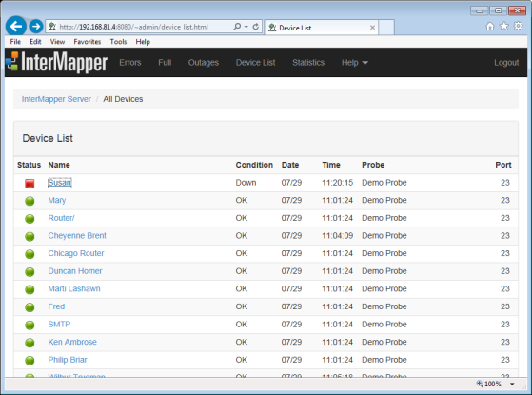Close the Device List browser tab
The height and width of the screenshot is (395, 532).
[x=372, y=28]
